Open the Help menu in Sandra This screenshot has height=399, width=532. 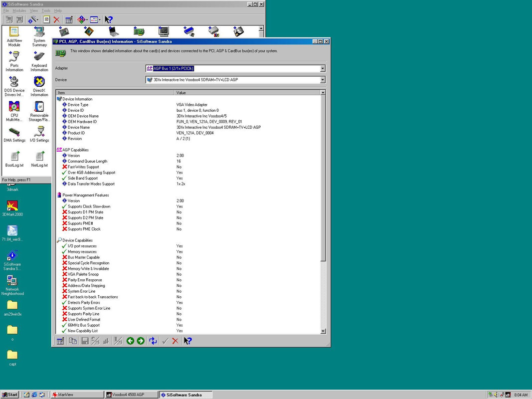tap(58, 11)
